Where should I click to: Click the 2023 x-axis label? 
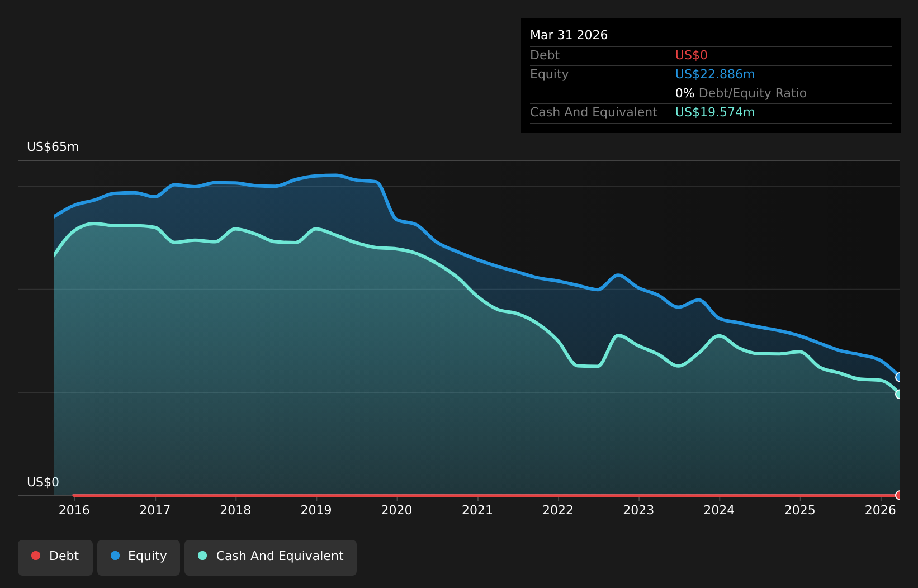pos(638,510)
